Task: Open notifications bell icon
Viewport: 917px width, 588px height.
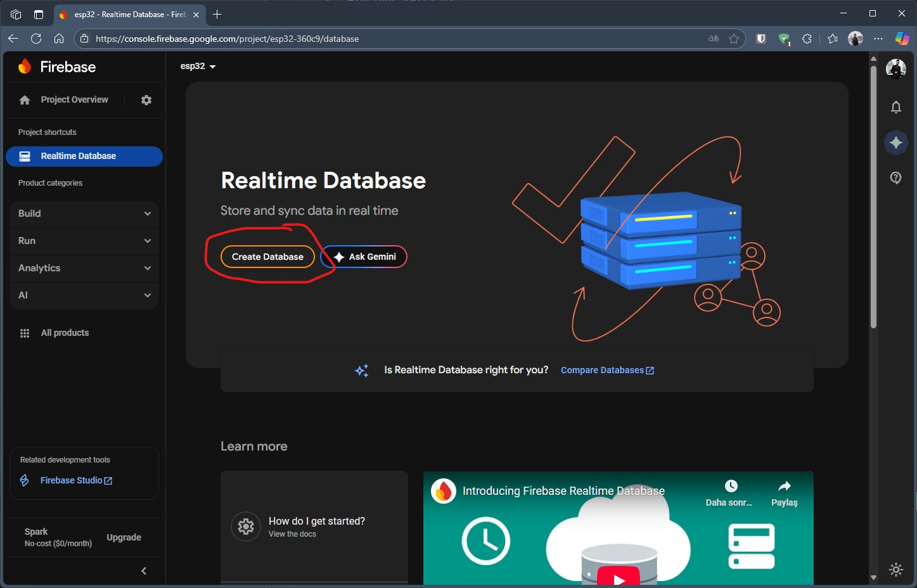Action: click(895, 107)
